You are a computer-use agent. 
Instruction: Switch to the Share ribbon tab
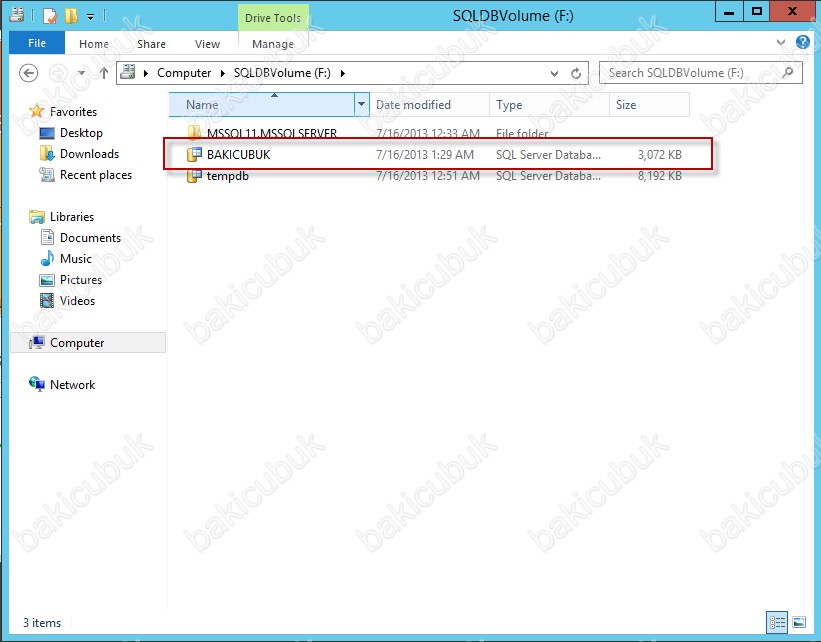point(151,44)
